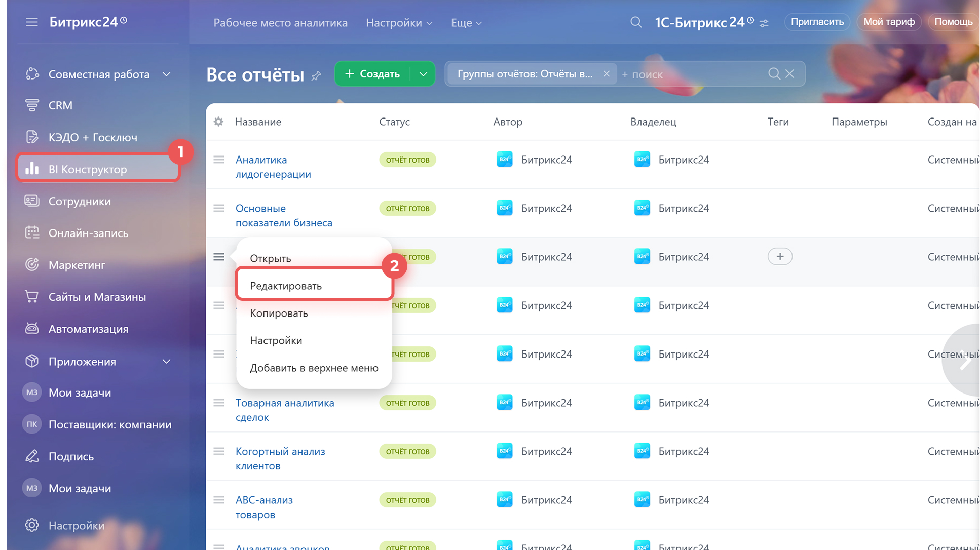Add a tag with the plus button
980x550 pixels.
[780, 257]
